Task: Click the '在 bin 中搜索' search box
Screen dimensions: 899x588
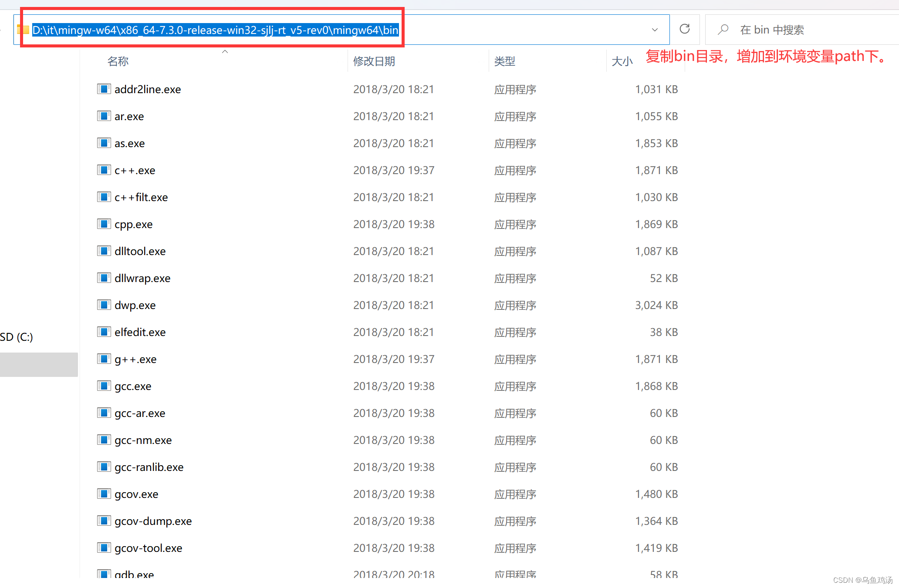Action: coord(801,30)
